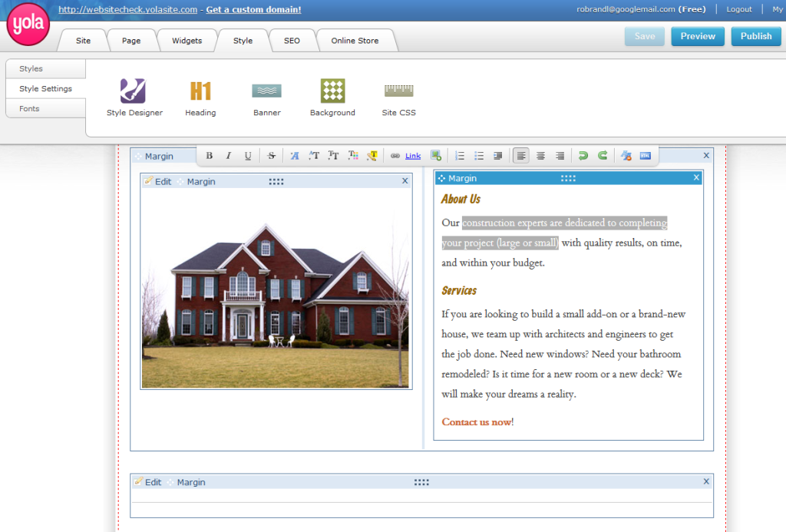The image size is (786, 532).
Task: Open the SEO tab
Action: 292,41
